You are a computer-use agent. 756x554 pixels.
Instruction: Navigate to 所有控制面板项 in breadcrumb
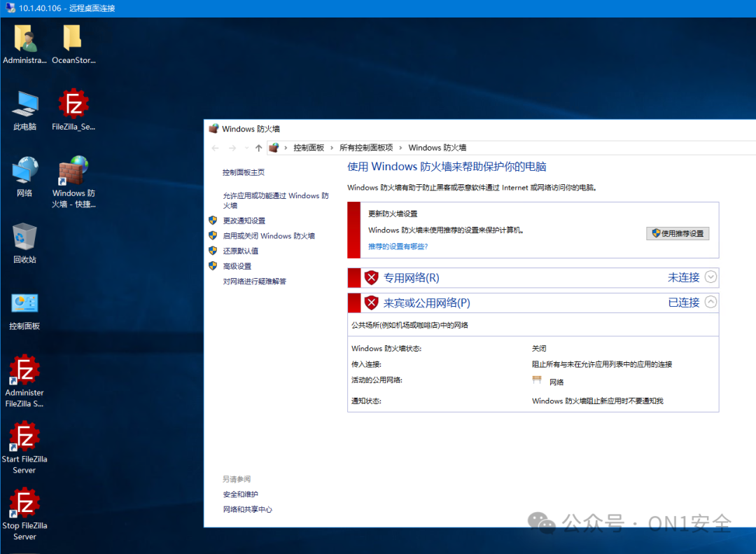[367, 148]
